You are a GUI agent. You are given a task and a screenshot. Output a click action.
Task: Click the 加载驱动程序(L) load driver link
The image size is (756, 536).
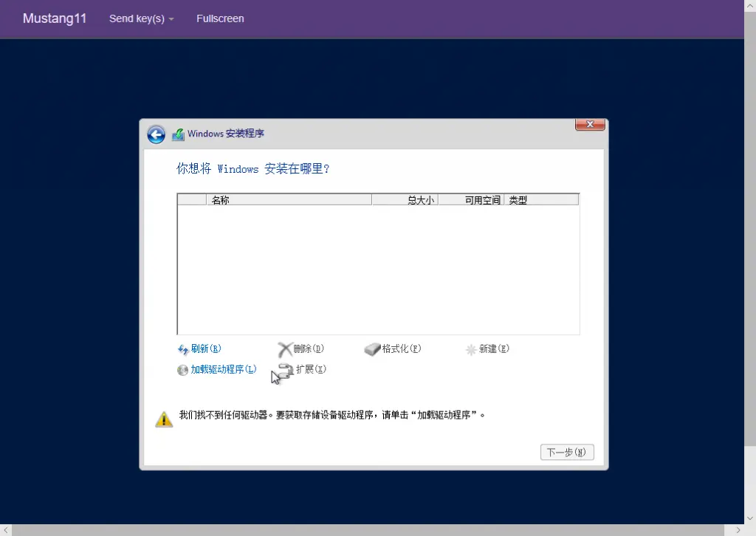pos(224,369)
